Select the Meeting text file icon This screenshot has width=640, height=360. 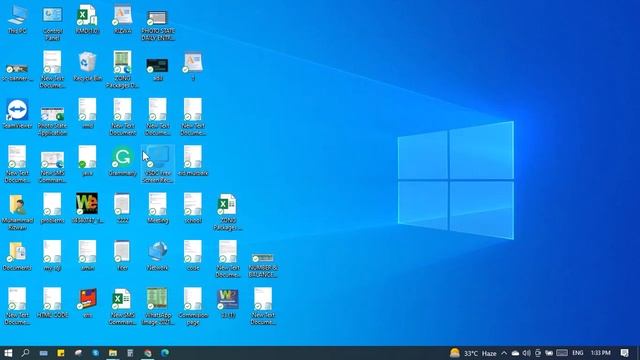pos(158,209)
